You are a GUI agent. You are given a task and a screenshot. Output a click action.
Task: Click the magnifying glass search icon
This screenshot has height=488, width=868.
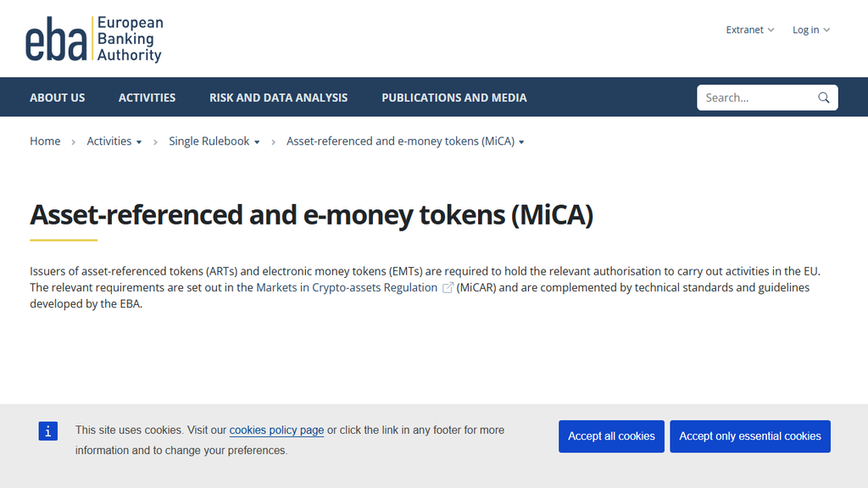point(824,98)
